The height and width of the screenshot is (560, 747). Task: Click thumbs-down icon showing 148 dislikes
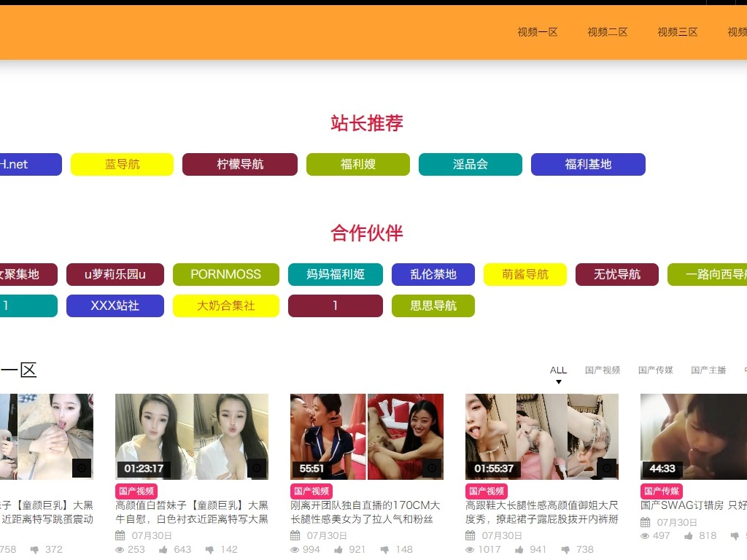384,550
